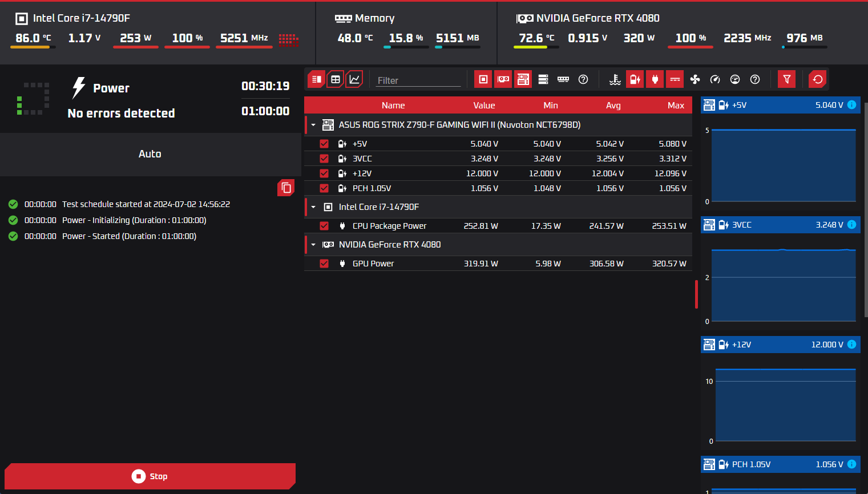Click the funnel filter icon
The image size is (868, 494).
pos(786,79)
